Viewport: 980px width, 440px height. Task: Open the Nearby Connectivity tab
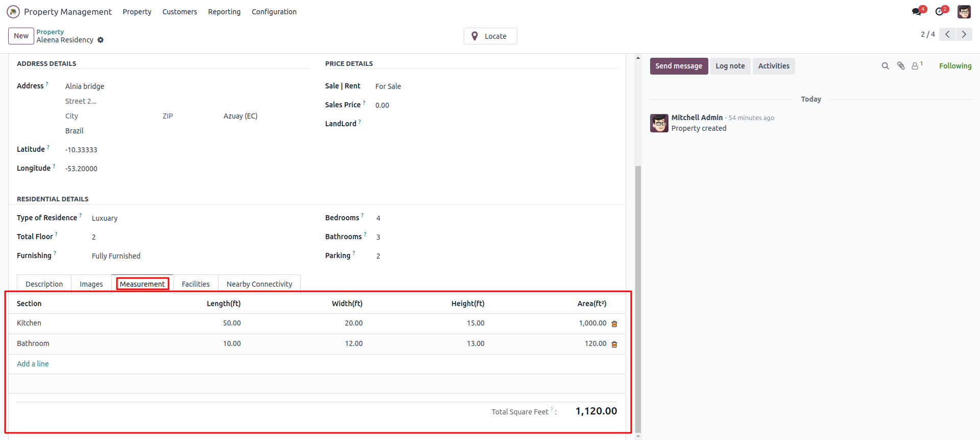click(x=259, y=284)
